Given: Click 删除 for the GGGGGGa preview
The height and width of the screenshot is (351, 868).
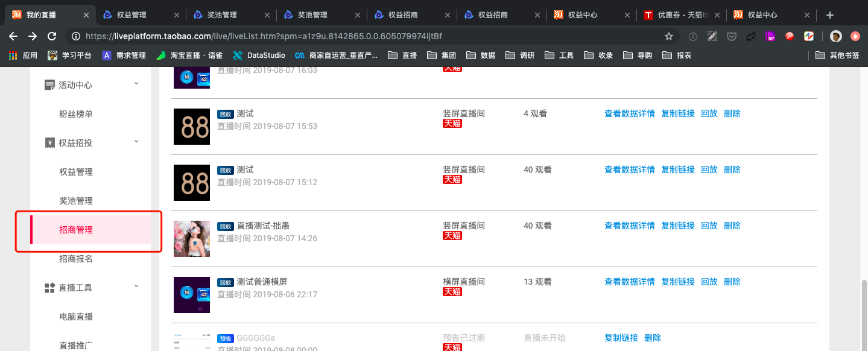Looking at the screenshot, I should [653, 338].
